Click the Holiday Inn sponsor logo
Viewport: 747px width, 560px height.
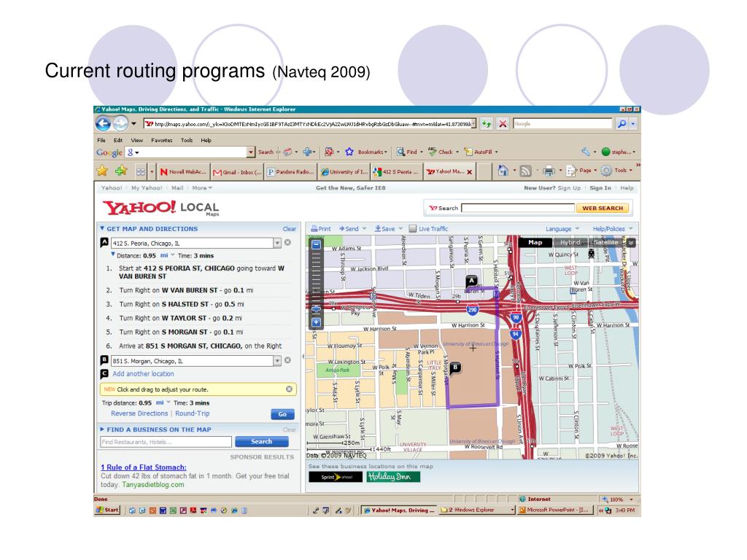[x=393, y=477]
